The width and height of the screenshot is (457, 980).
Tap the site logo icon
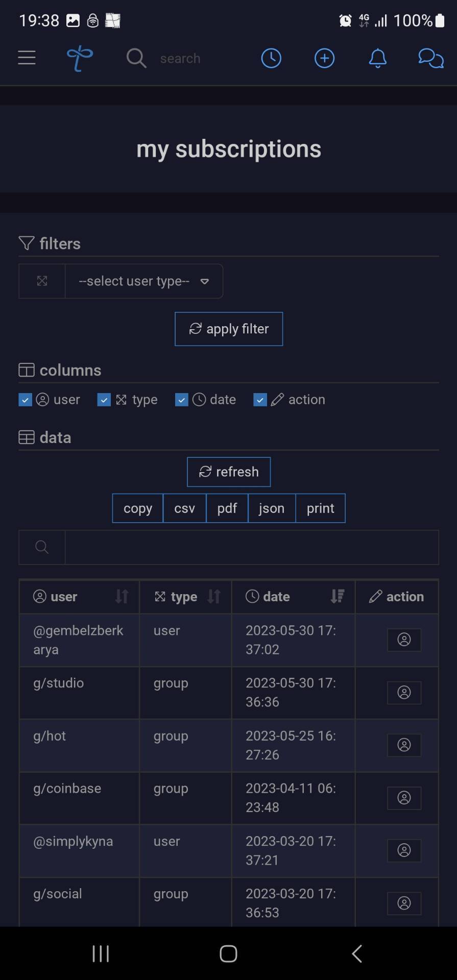click(80, 58)
